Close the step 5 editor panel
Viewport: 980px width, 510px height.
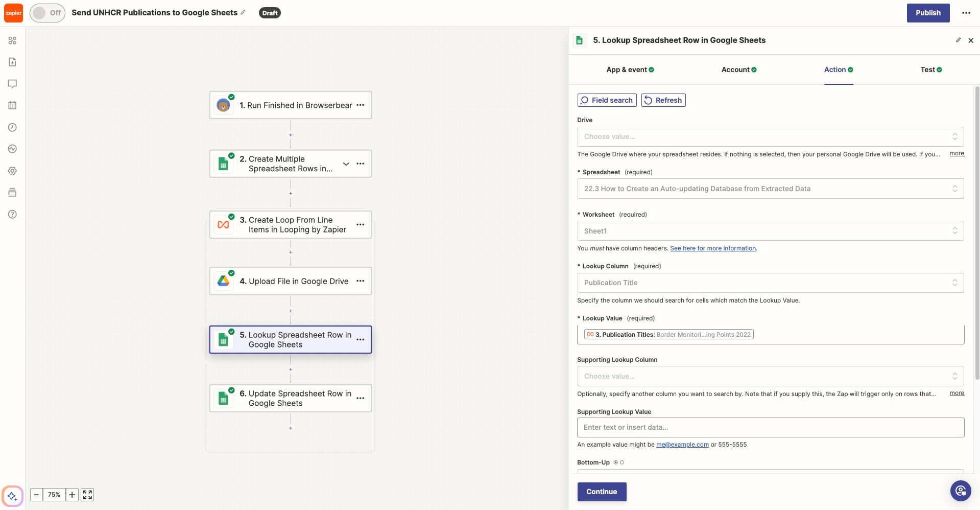point(971,40)
